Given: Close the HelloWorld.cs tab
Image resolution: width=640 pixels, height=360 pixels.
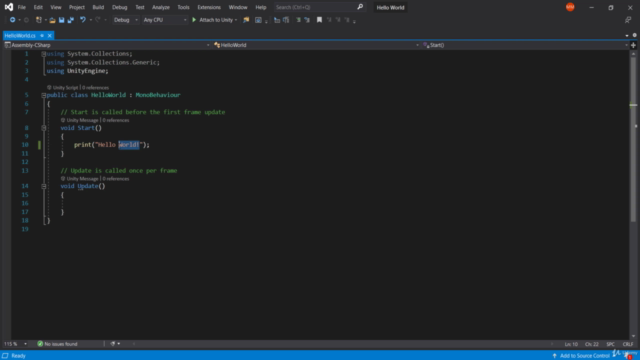Looking at the screenshot, I should click(49, 36).
